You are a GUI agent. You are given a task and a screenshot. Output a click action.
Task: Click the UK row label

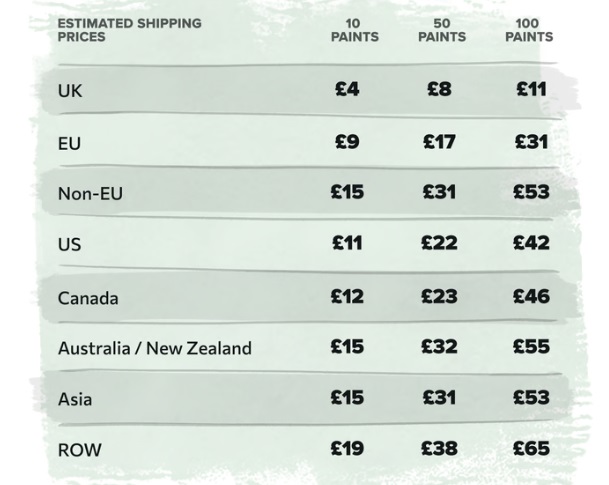click(70, 91)
